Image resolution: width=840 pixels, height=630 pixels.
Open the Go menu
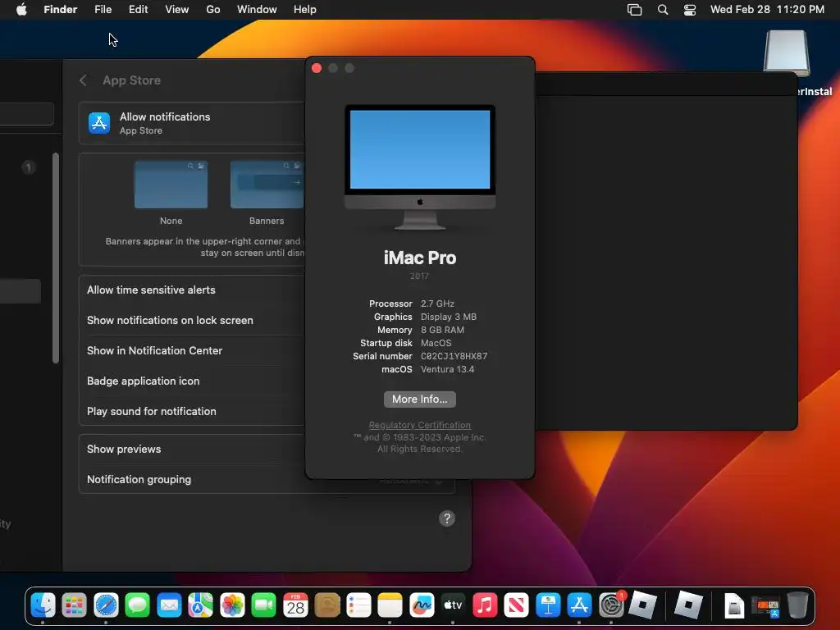[x=213, y=10]
